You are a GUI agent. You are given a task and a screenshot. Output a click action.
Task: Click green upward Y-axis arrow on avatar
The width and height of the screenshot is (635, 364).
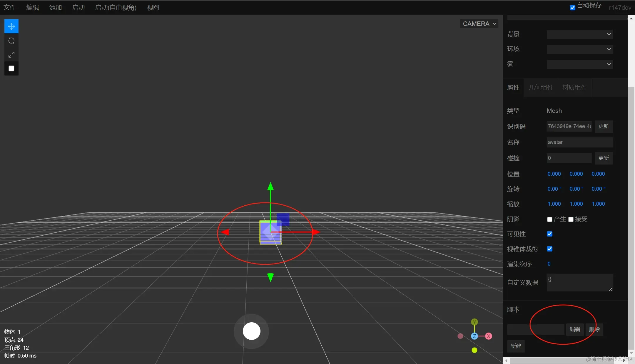(270, 187)
